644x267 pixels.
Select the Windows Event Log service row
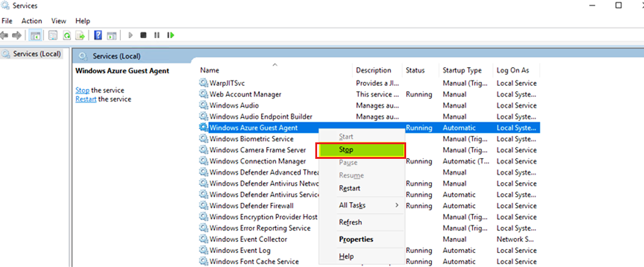coord(369,250)
